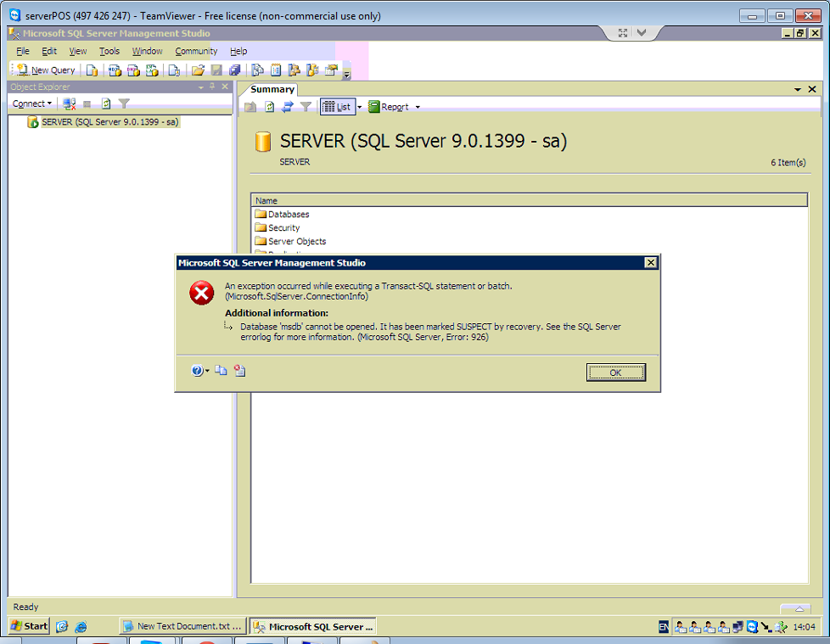Image resolution: width=830 pixels, height=644 pixels.
Task: Open the Tools menu
Action: click(x=109, y=51)
